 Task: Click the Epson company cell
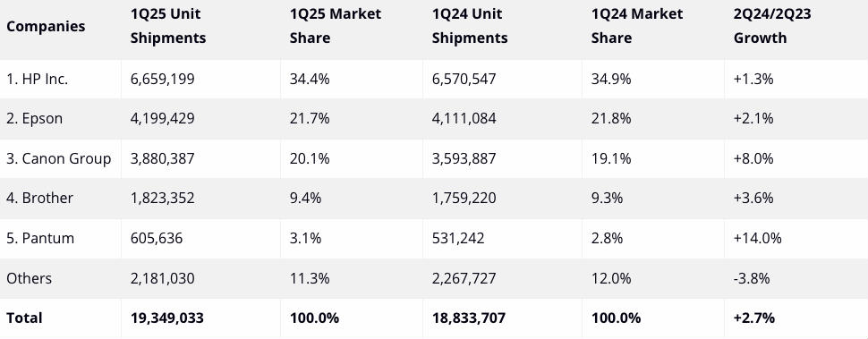[34, 118]
